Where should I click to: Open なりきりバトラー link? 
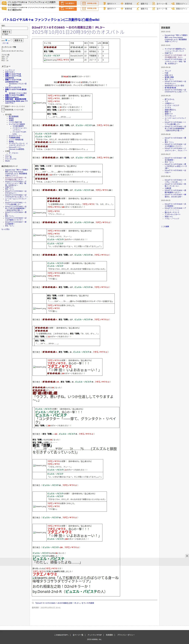(15, 136)
